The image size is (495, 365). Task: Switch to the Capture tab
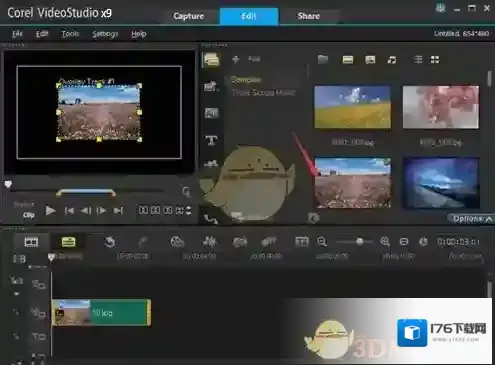(x=189, y=16)
